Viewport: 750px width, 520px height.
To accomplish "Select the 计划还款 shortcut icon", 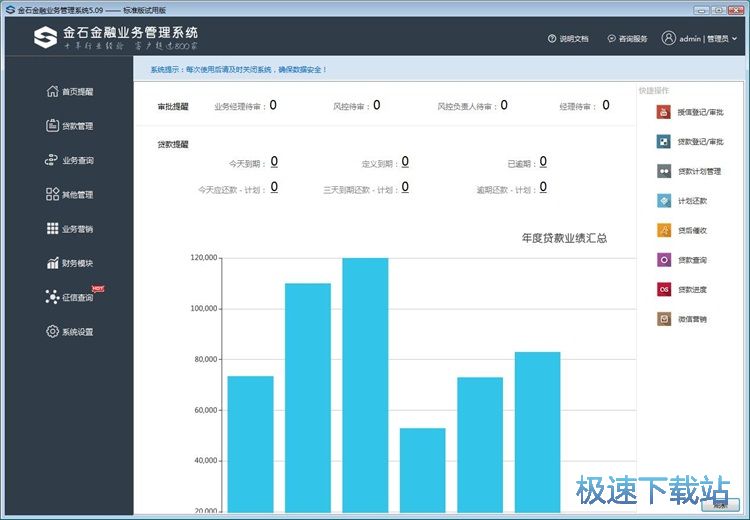I will 663,200.
